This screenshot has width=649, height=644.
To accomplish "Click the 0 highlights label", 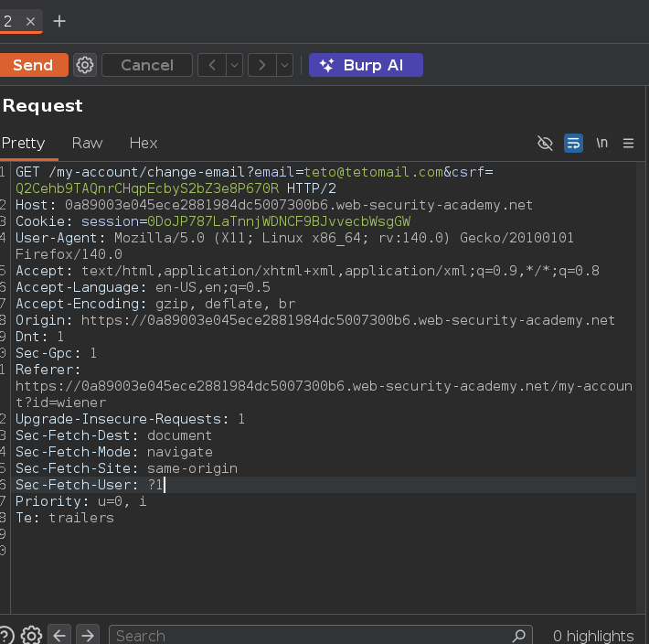I will point(593,636).
